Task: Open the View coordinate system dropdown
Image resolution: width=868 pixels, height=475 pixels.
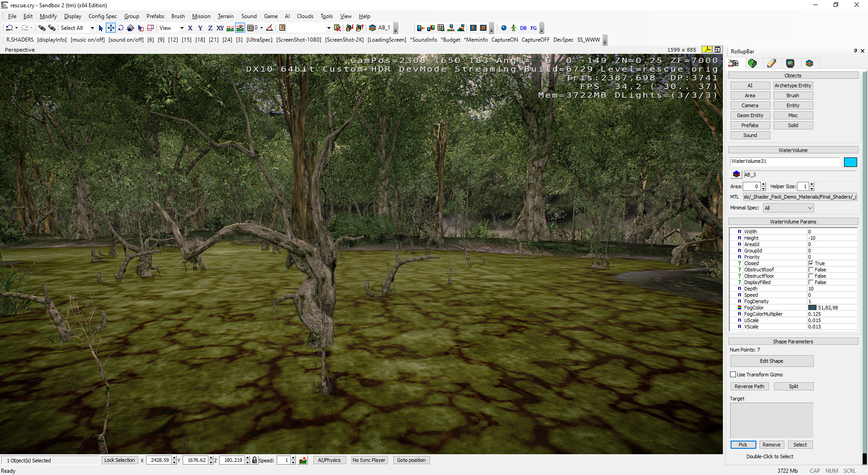Action: pyautogui.click(x=182, y=28)
